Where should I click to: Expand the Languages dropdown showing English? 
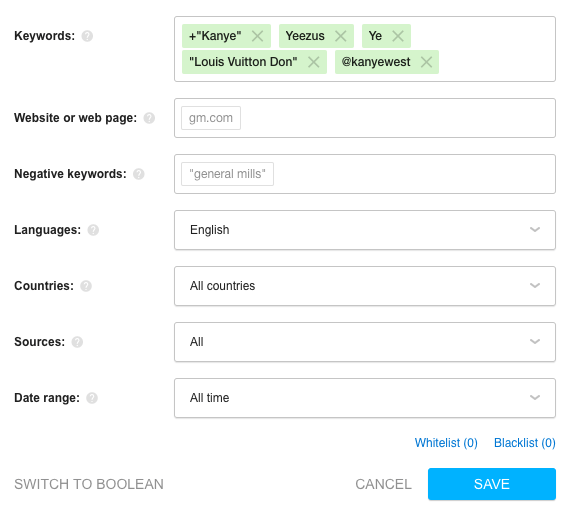365,230
